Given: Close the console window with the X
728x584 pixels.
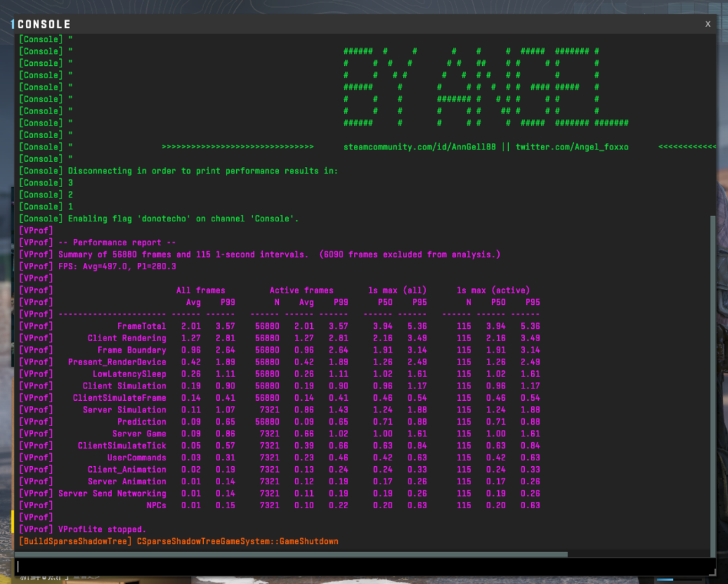Looking at the screenshot, I should click(x=707, y=24).
